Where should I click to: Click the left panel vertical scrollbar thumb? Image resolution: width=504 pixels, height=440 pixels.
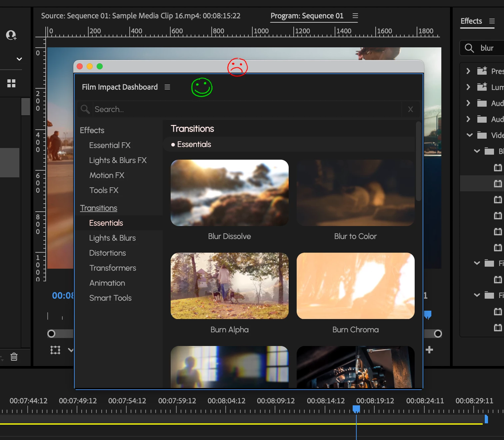click(x=26, y=107)
